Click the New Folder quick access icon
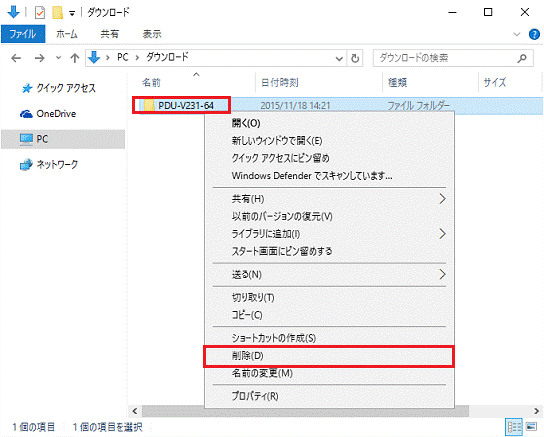 (x=57, y=13)
